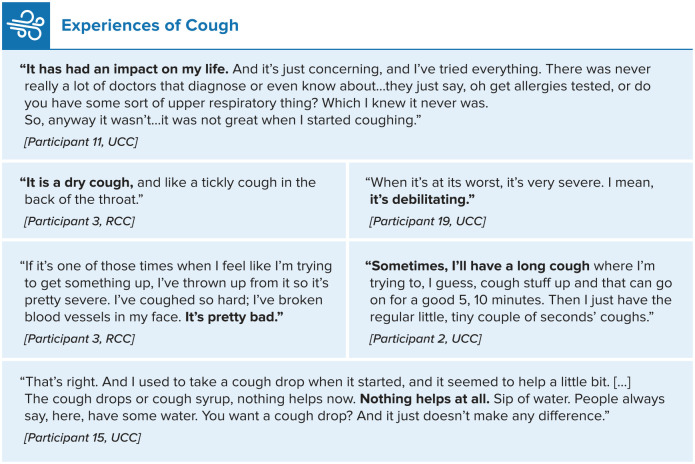This screenshot has height=464, width=695.
Task: Click the '[Participant 2, UCC]' attribution
Action: [426, 339]
